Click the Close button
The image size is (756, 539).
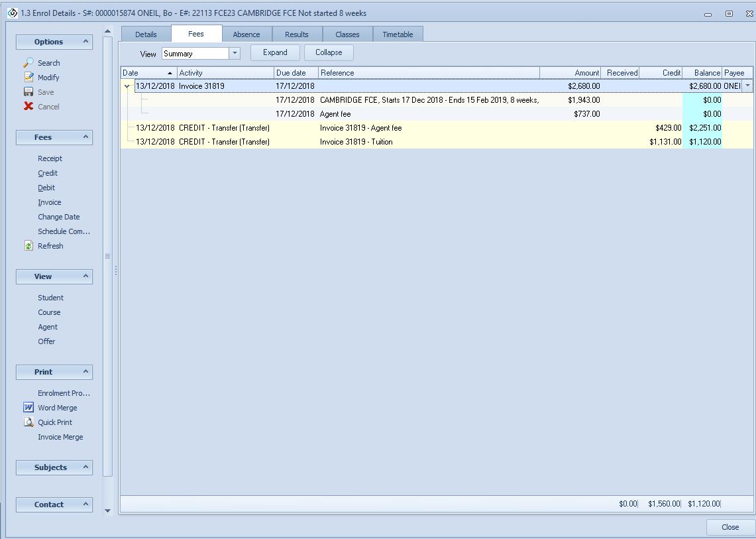pos(730,527)
